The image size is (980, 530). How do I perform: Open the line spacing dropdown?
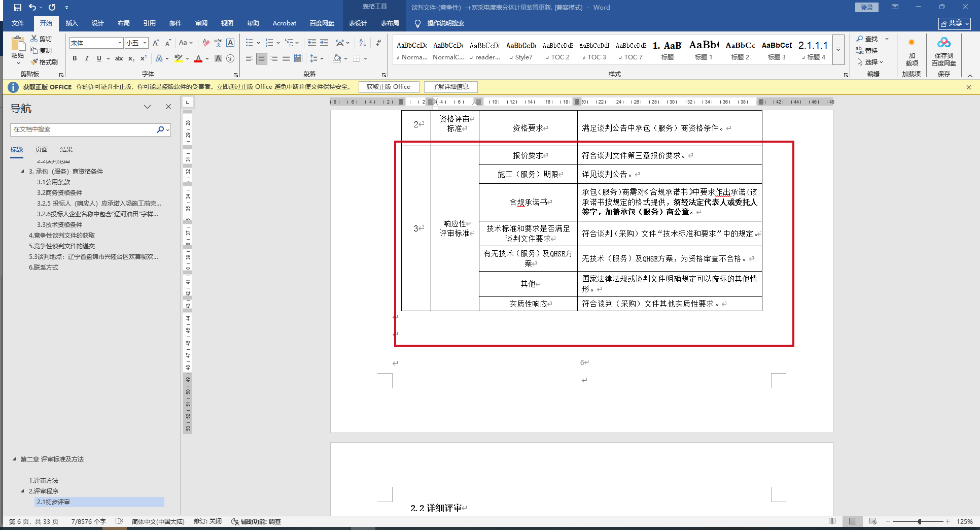(317, 58)
